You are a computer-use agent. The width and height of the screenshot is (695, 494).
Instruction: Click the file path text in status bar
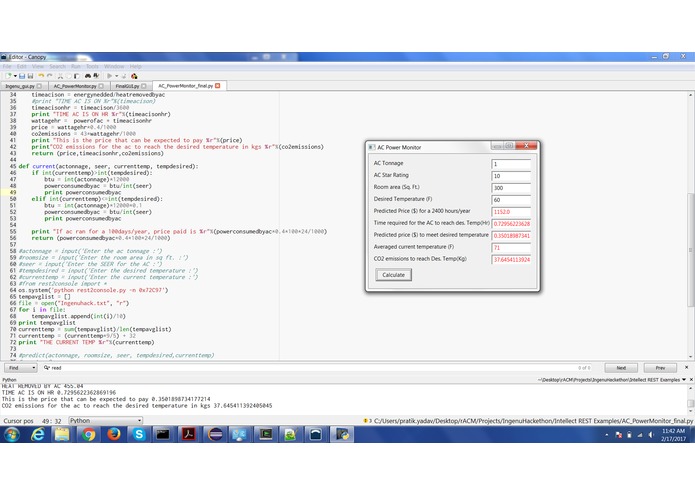click(533, 421)
